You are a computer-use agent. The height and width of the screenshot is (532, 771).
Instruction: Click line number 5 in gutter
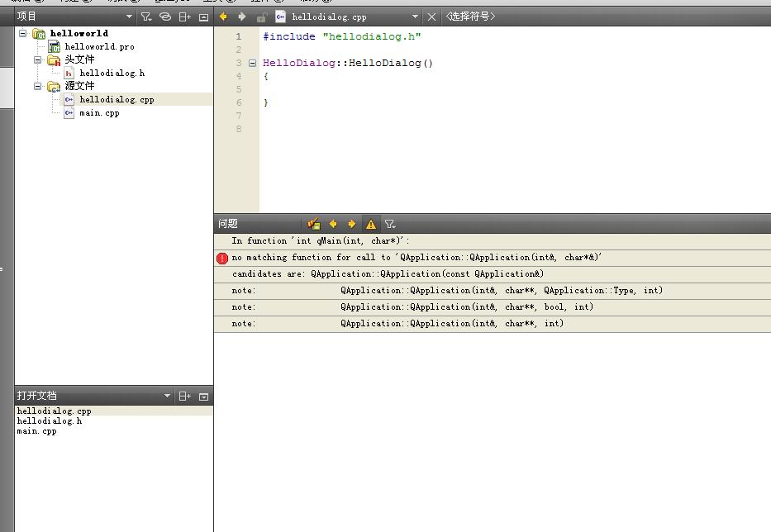239,89
